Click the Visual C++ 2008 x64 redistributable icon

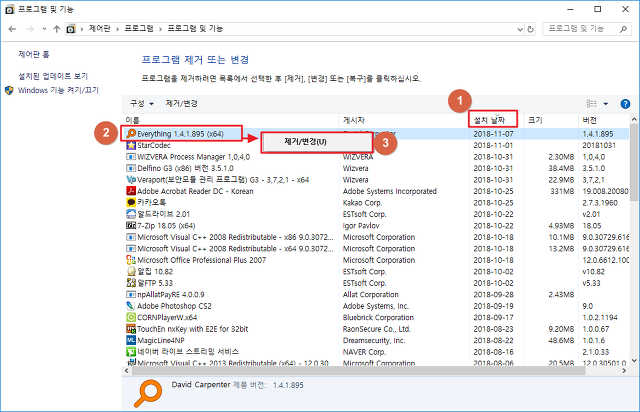pyautogui.click(x=131, y=248)
